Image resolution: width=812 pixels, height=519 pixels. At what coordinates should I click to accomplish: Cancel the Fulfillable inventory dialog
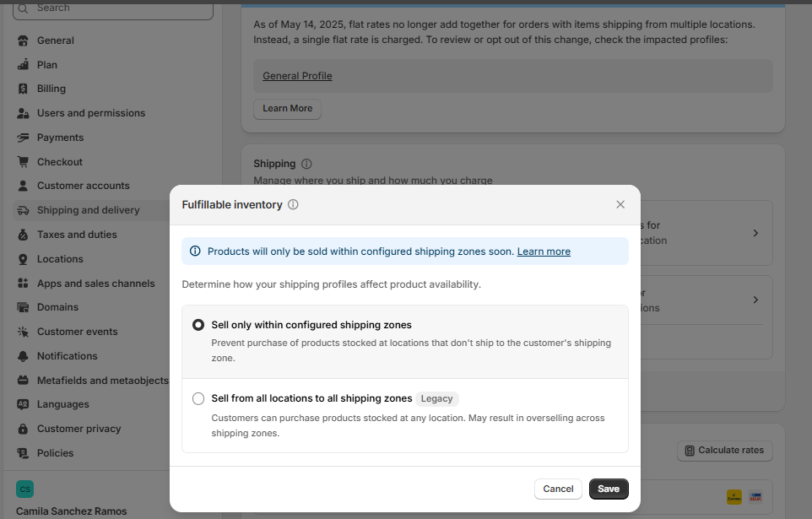click(558, 489)
